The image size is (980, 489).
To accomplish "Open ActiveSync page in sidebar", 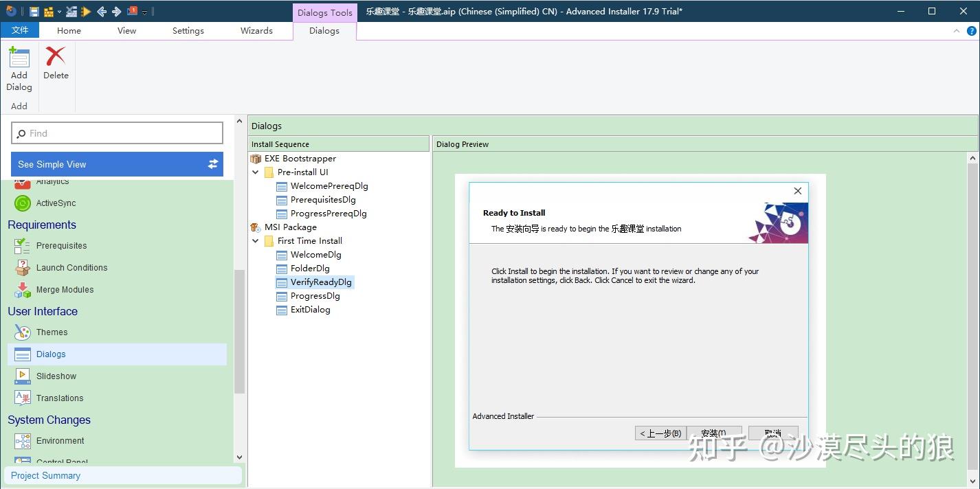I will point(56,203).
